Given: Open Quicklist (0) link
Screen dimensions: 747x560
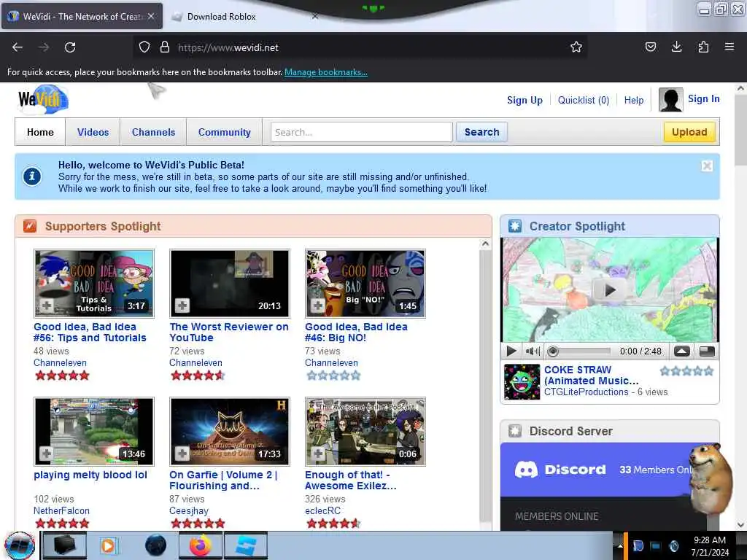Looking at the screenshot, I should 584,100.
